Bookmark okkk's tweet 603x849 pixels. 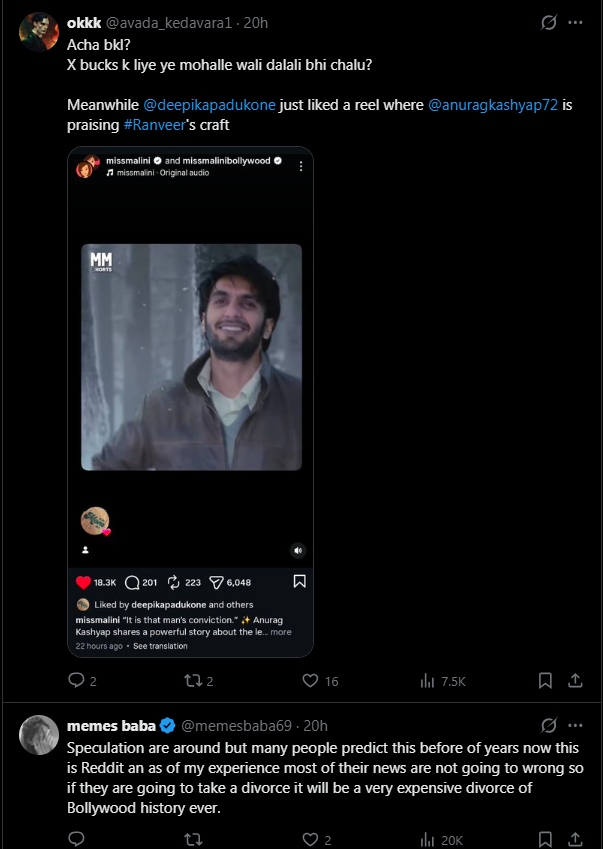tap(545, 681)
